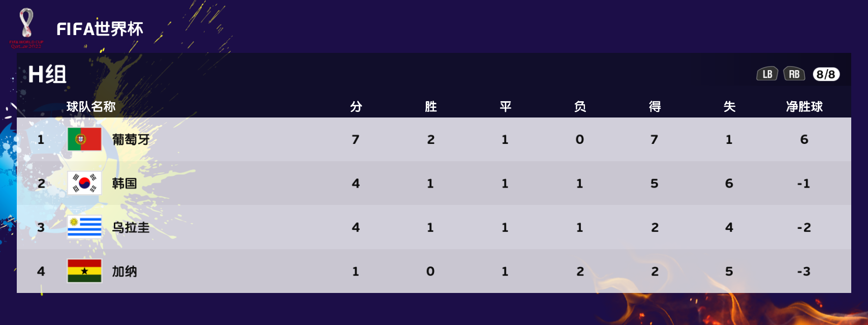Click the 净胜球 goal difference header

click(x=804, y=106)
